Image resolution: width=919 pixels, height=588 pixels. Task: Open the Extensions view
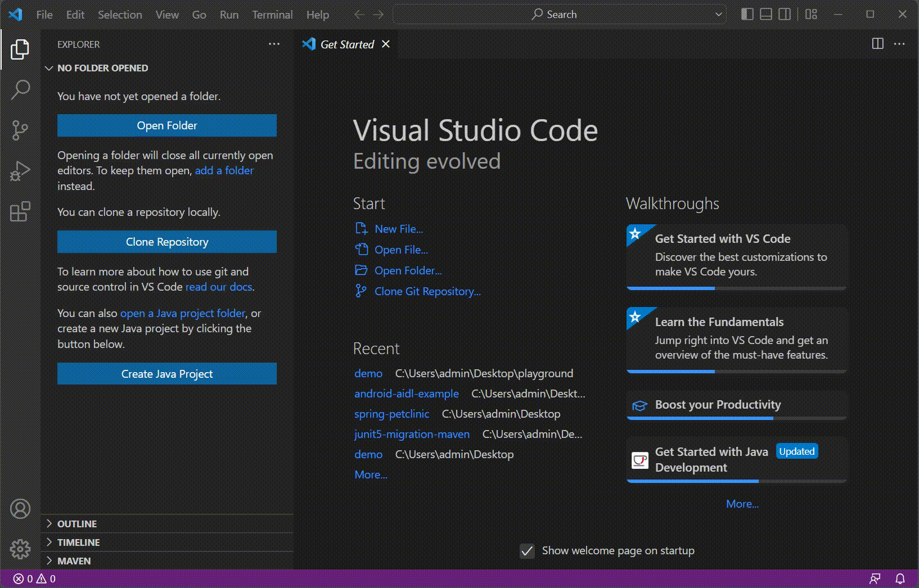(20, 212)
